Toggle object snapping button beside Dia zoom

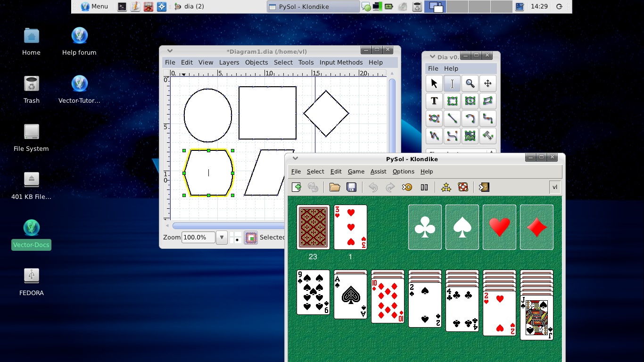pyautogui.click(x=251, y=238)
